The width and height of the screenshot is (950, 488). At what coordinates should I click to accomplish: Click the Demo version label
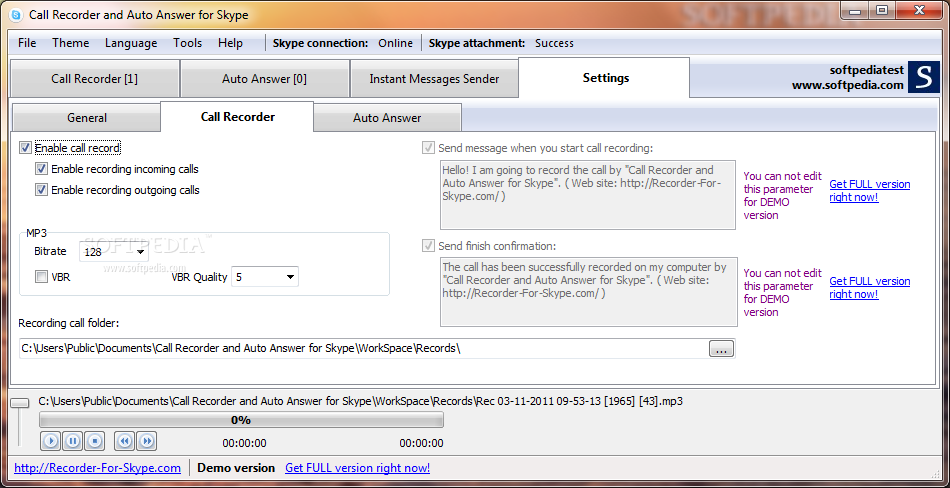tap(236, 468)
